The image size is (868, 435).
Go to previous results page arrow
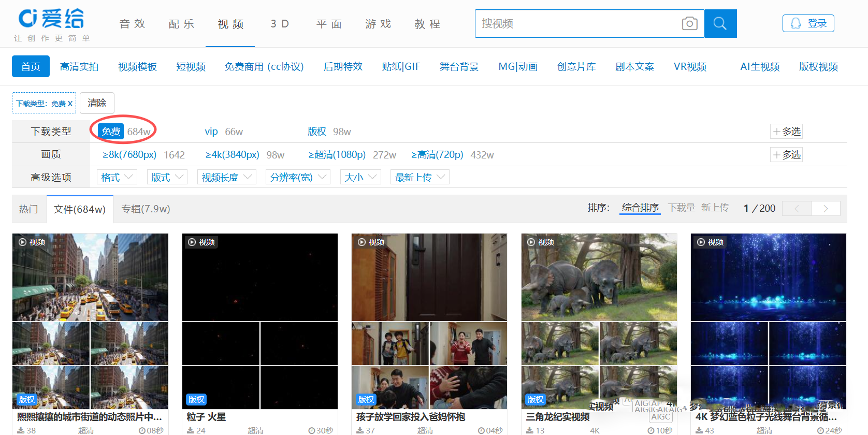coord(797,208)
